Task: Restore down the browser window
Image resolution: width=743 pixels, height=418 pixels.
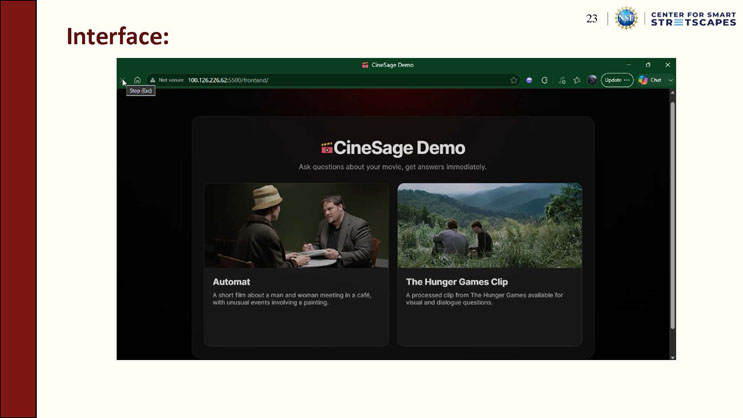Action: click(648, 65)
